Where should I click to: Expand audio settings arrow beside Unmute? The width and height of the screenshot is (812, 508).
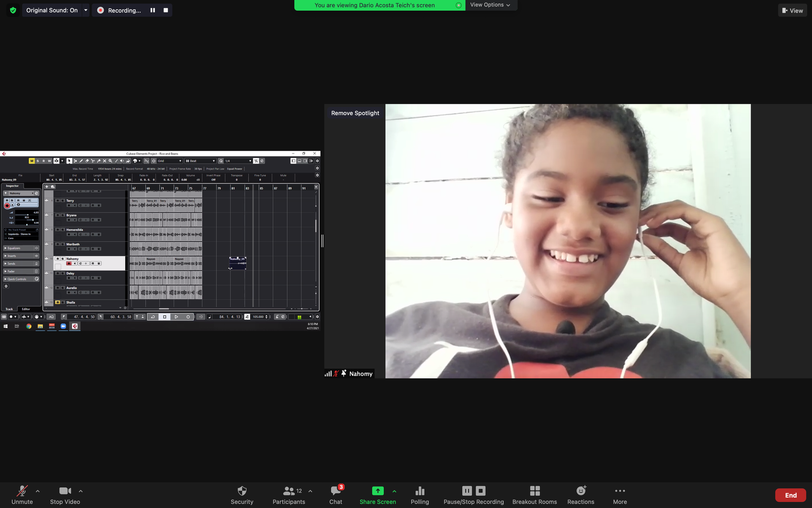point(38,491)
